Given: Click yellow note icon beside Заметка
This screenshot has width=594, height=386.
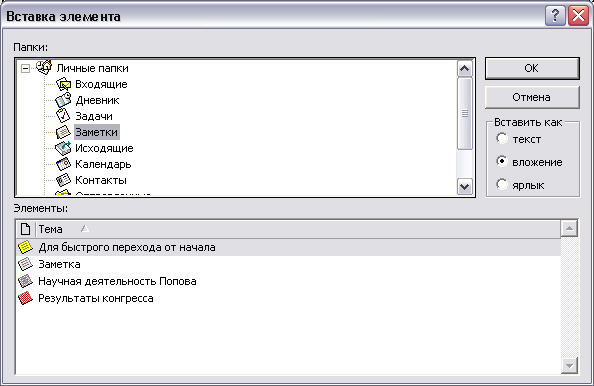Looking at the screenshot, I should (25, 264).
